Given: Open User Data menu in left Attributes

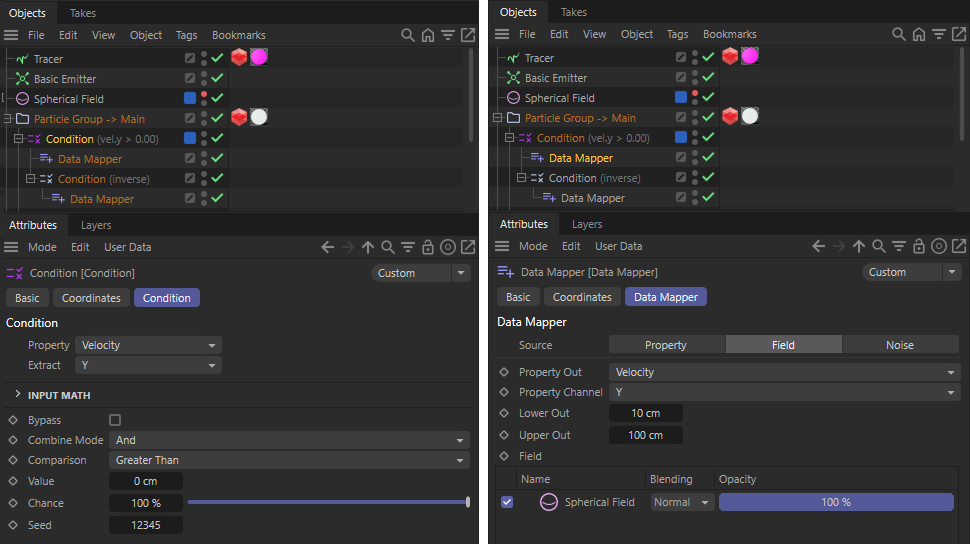Looking at the screenshot, I should pyautogui.click(x=127, y=248).
